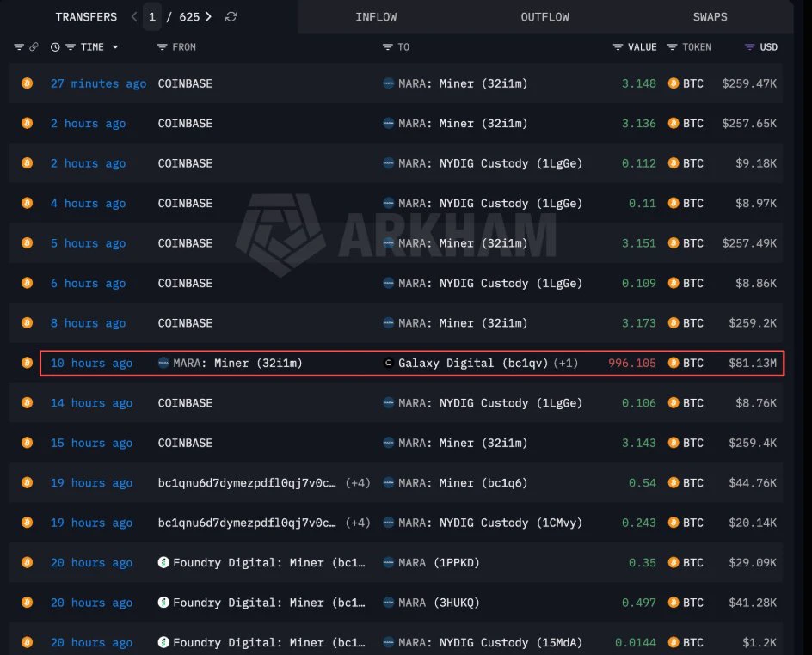Open the 10 hours ago transaction link
This screenshot has width=812, height=655.
pos(91,364)
